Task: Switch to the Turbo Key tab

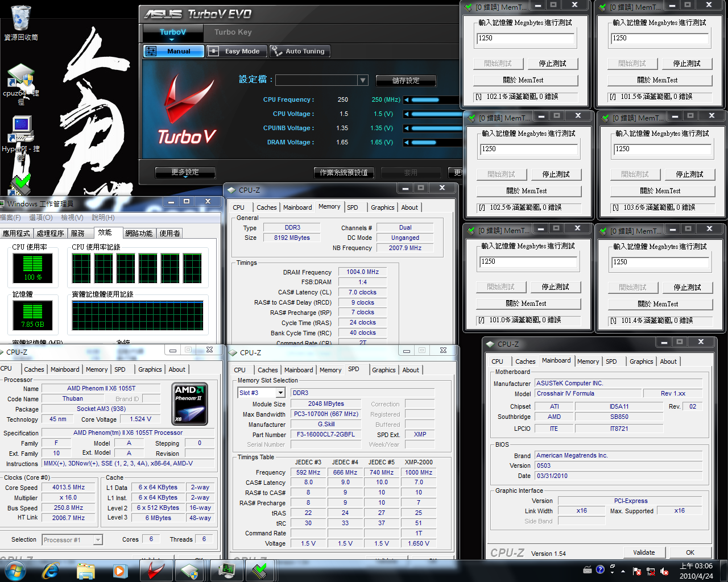Action: click(x=233, y=32)
